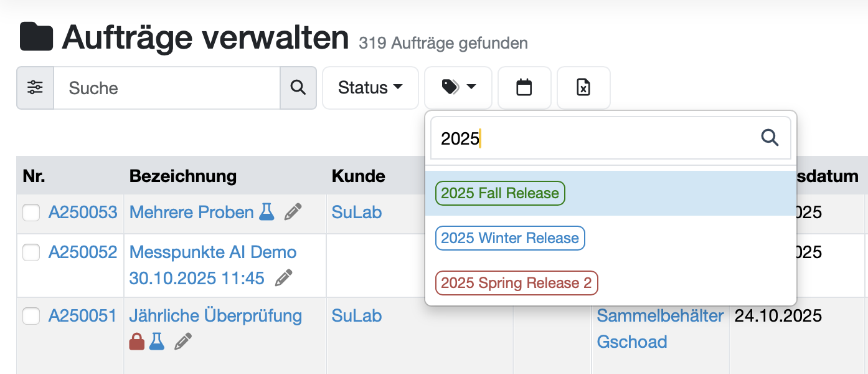Click the pencil edit icon for Mehrere Proben
The image size is (868, 374).
point(293,212)
